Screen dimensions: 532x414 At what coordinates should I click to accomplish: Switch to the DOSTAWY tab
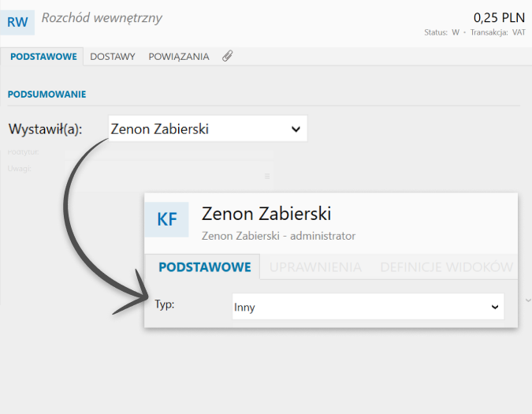tap(113, 57)
